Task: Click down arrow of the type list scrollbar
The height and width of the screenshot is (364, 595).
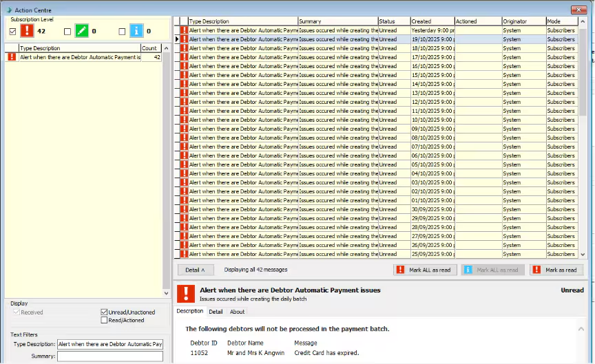Action: click(x=166, y=293)
